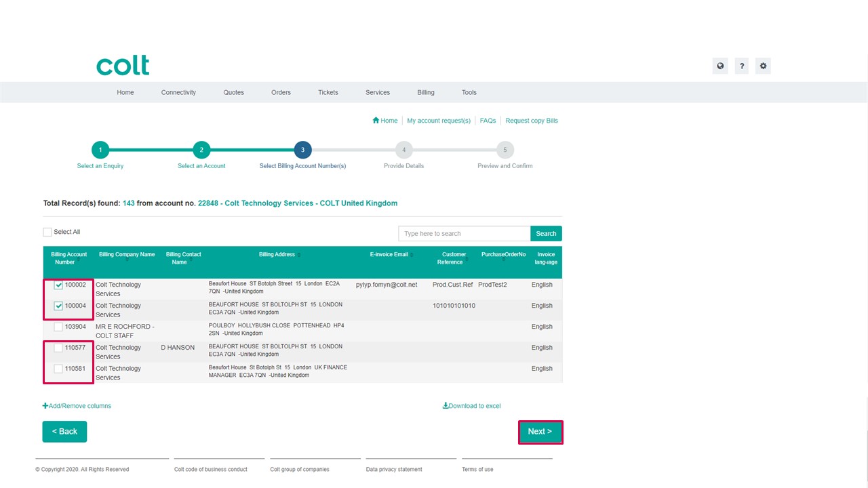868x488 pixels.
Task: Toggle the Select All checkbox
Action: (x=47, y=232)
